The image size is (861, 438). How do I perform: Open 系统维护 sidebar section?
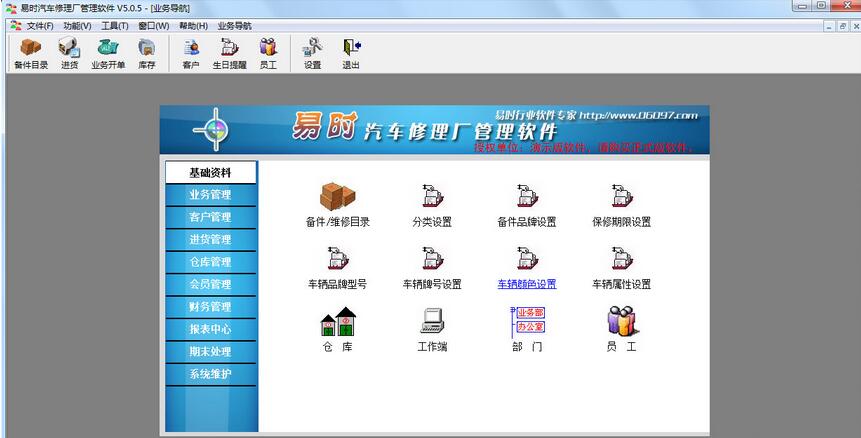pyautogui.click(x=210, y=374)
